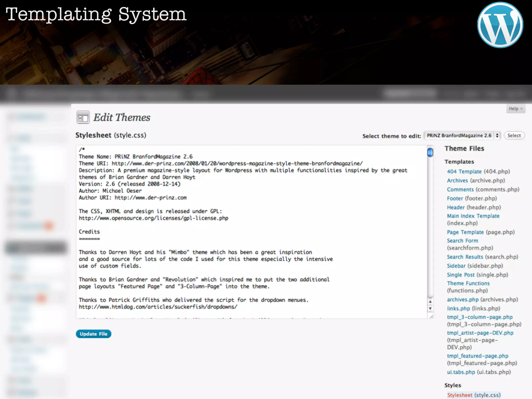This screenshot has width=532, height=399.
Task: Click inside the stylesheet code editor textarea
Action: coord(251,232)
